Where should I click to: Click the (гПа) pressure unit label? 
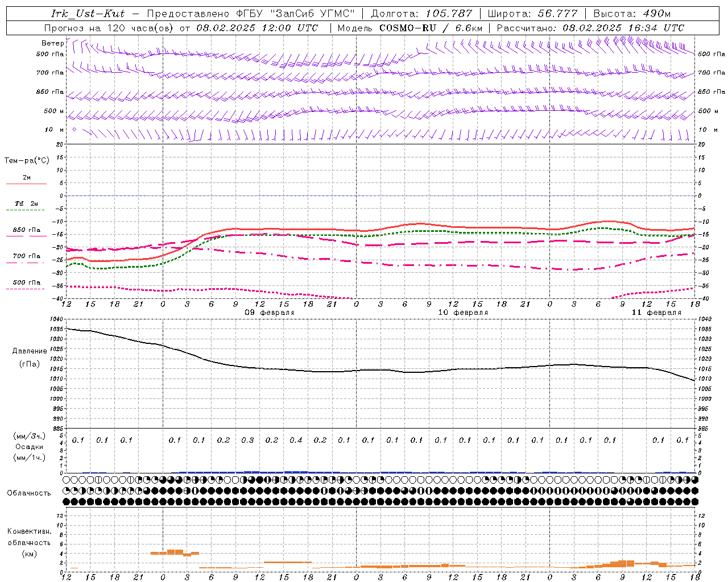point(30,364)
